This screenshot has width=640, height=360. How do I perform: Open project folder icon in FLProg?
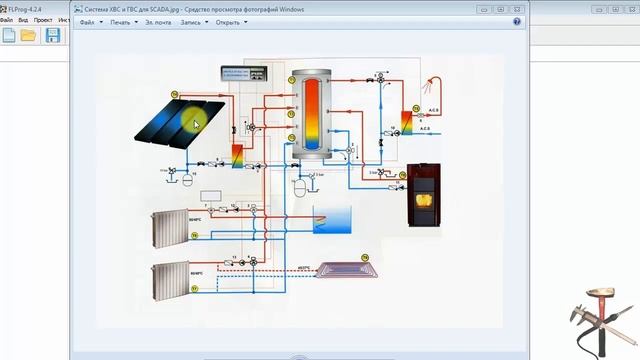28,36
